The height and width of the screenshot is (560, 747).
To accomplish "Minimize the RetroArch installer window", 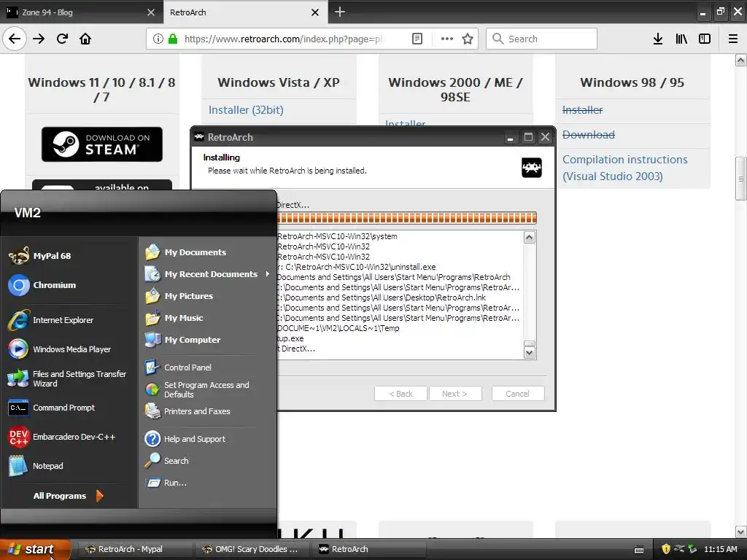I will (x=510, y=137).
